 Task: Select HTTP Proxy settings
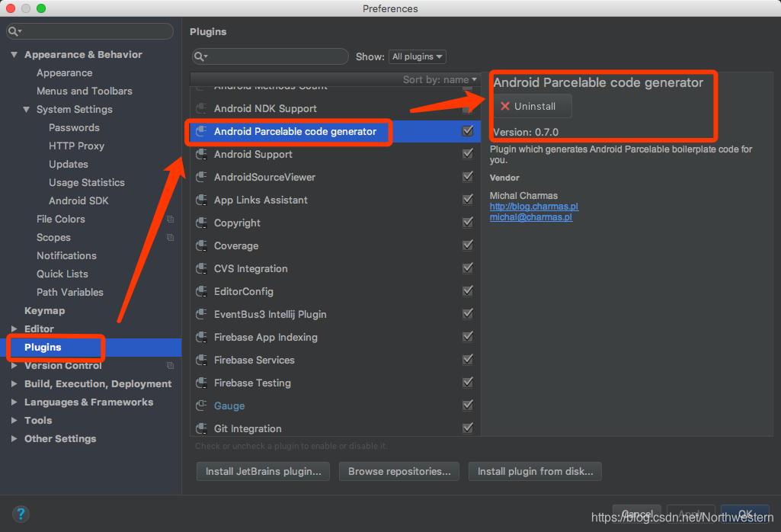(x=76, y=146)
